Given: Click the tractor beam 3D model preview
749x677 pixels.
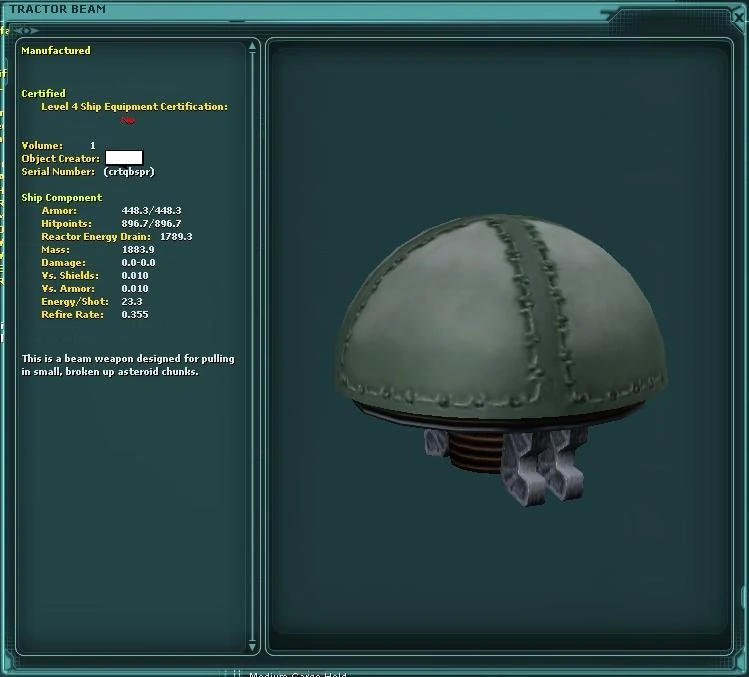Looking at the screenshot, I should tap(500, 358).
